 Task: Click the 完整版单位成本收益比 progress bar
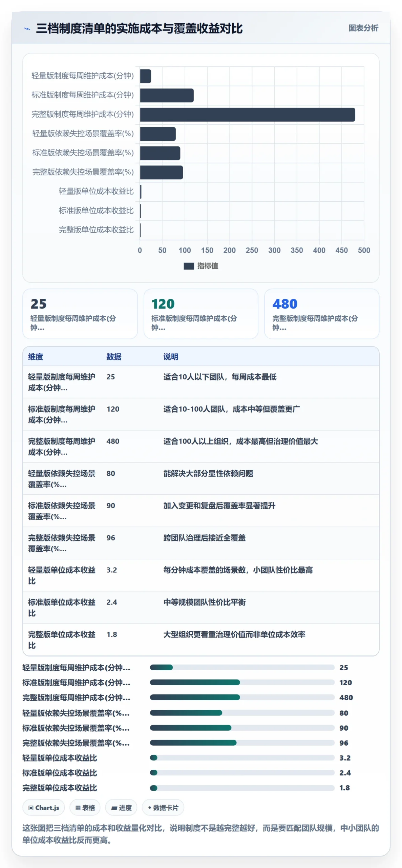pos(242,788)
